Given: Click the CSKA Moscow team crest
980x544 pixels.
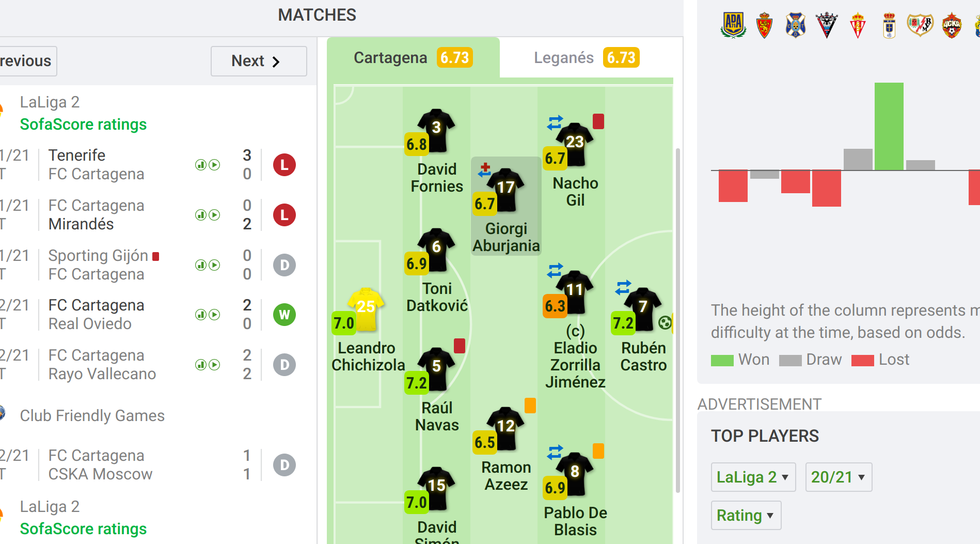Looking at the screenshot, I should 952,25.
